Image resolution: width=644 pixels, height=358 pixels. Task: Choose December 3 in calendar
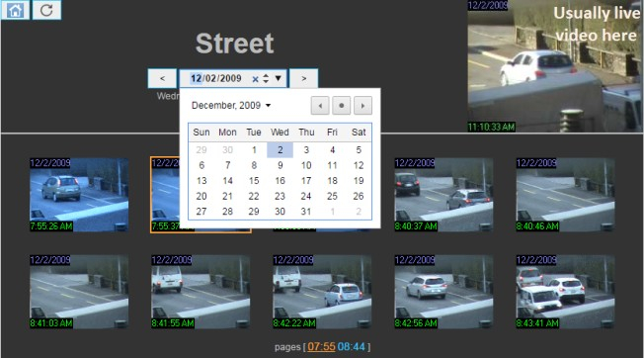(306, 150)
